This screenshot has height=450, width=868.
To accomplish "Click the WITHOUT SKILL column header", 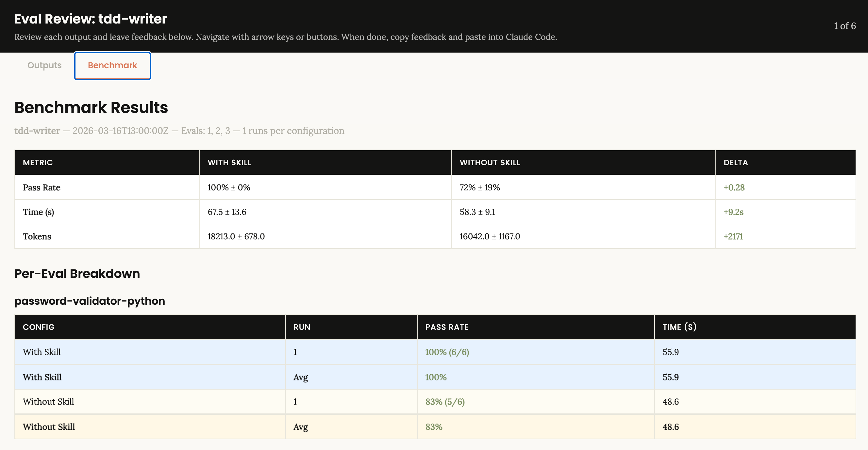I will click(490, 162).
